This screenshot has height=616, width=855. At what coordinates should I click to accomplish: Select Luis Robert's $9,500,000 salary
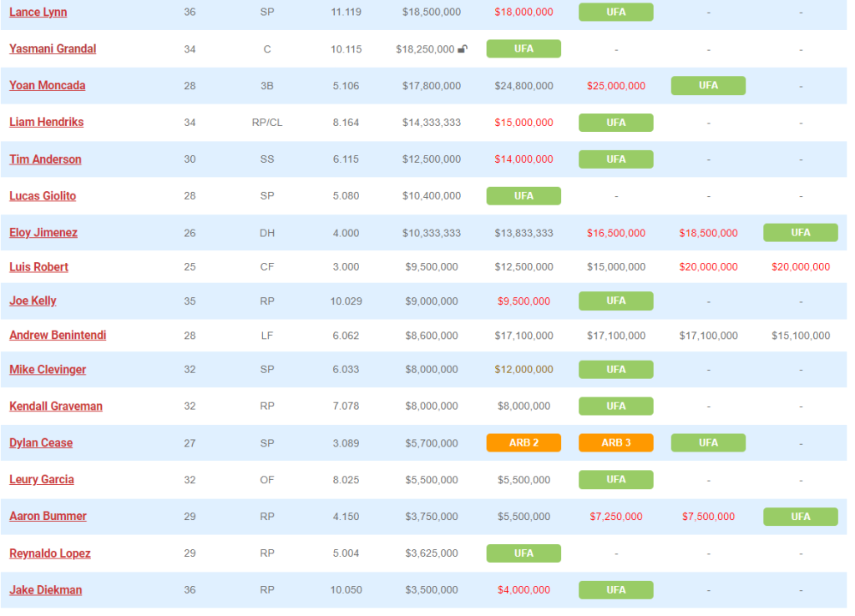(432, 267)
